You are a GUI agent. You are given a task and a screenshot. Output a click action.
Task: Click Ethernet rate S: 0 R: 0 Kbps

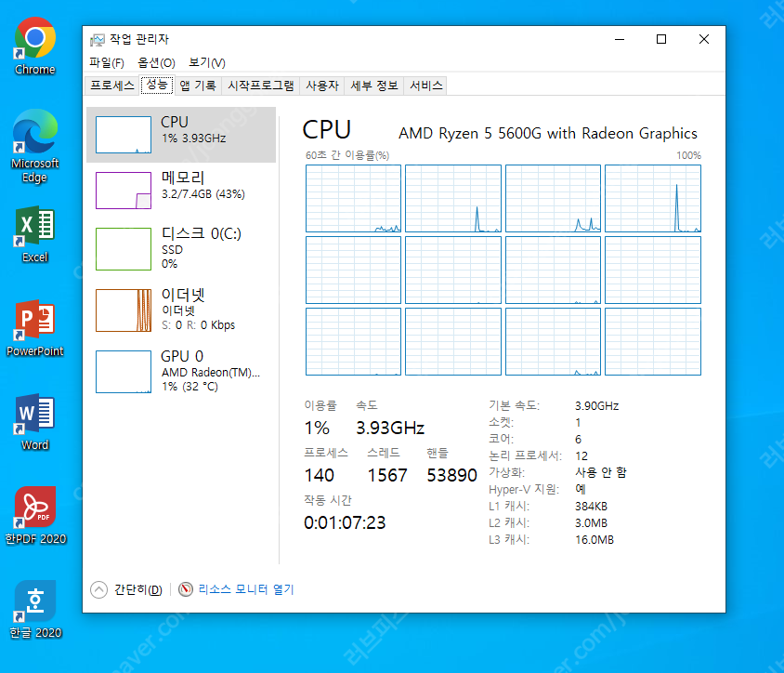tap(198, 325)
